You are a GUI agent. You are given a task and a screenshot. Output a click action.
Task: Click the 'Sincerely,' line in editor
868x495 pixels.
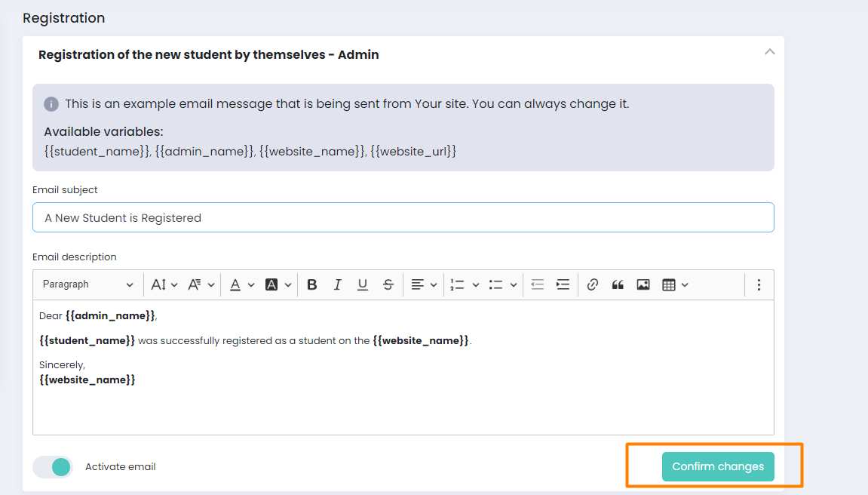click(62, 365)
